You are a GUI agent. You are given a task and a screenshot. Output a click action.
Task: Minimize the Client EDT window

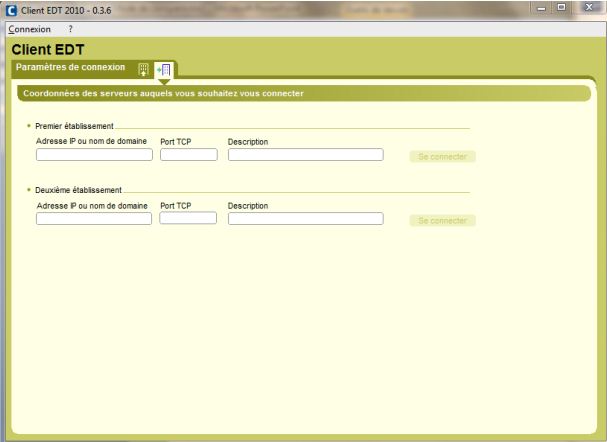click(x=526, y=9)
